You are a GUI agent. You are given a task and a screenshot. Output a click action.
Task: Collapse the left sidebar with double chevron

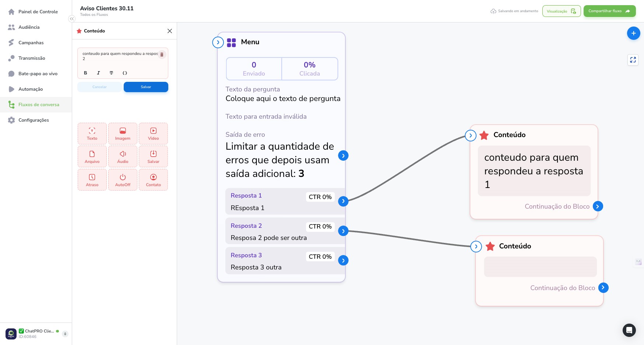point(72,19)
